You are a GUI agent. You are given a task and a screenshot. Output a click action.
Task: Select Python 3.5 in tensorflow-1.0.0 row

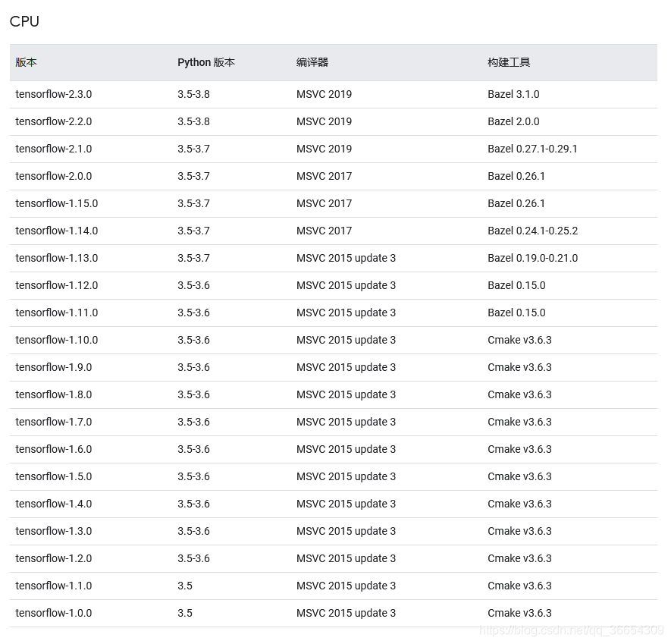click(185, 613)
